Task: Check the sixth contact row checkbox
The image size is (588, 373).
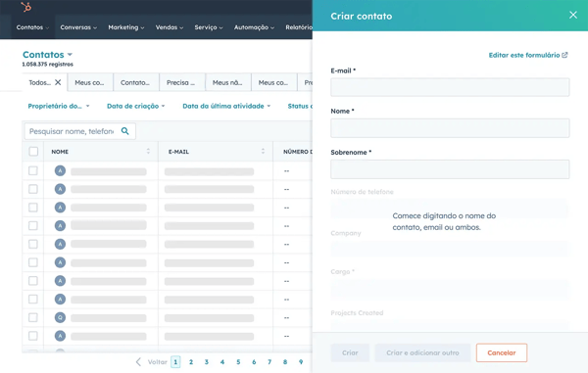Action: pyautogui.click(x=33, y=262)
